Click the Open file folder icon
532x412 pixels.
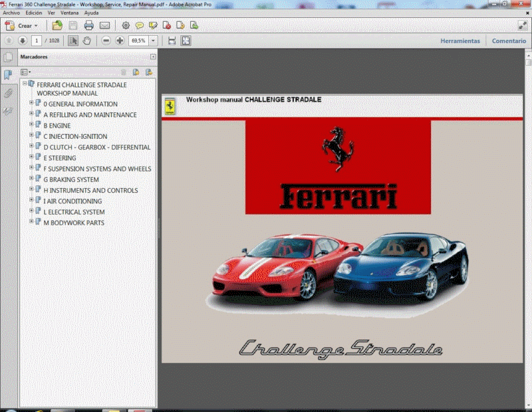coord(57,25)
